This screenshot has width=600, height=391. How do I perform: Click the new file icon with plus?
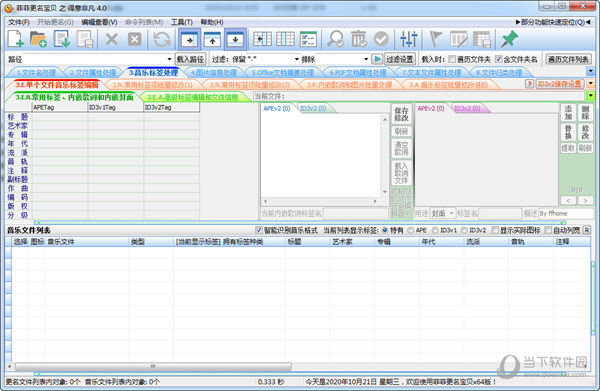pos(16,39)
